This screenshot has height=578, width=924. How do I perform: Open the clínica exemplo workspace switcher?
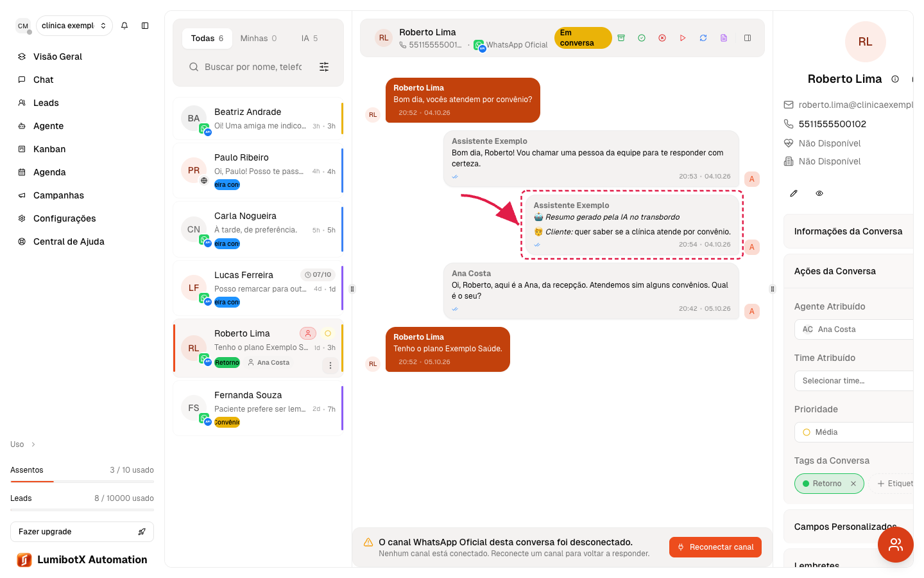coord(74,26)
